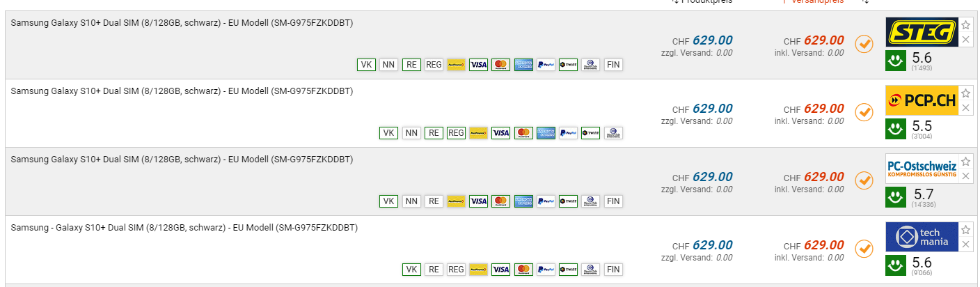Click the VK badge in the STEG row
Screen dimensions: 980x287
pyautogui.click(x=366, y=65)
